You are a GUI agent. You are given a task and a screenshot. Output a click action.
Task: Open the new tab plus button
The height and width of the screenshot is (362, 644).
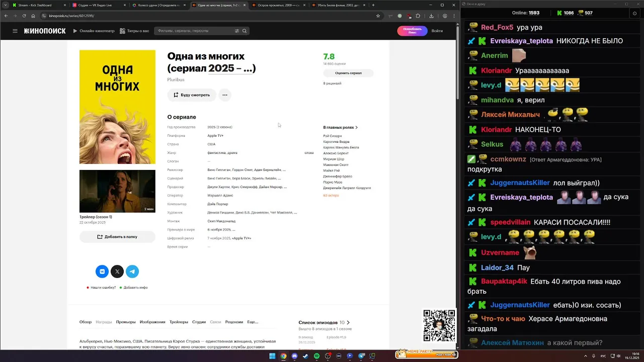point(373,5)
